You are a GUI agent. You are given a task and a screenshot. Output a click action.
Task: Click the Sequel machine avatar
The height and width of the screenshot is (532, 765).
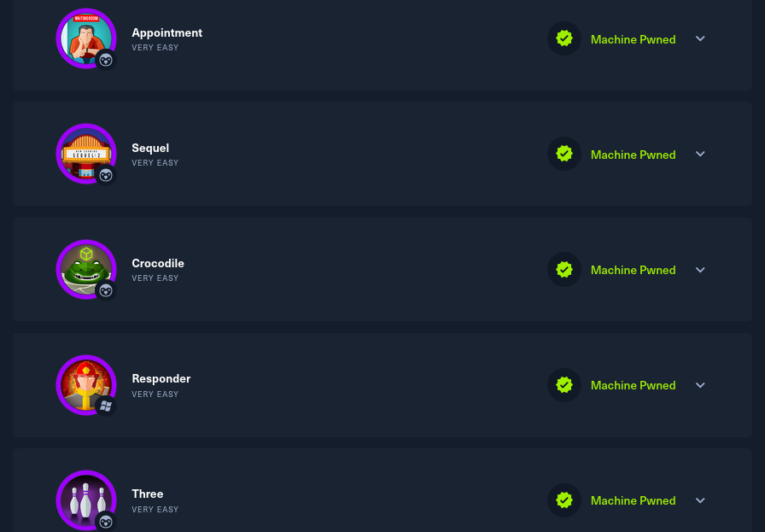tap(86, 154)
